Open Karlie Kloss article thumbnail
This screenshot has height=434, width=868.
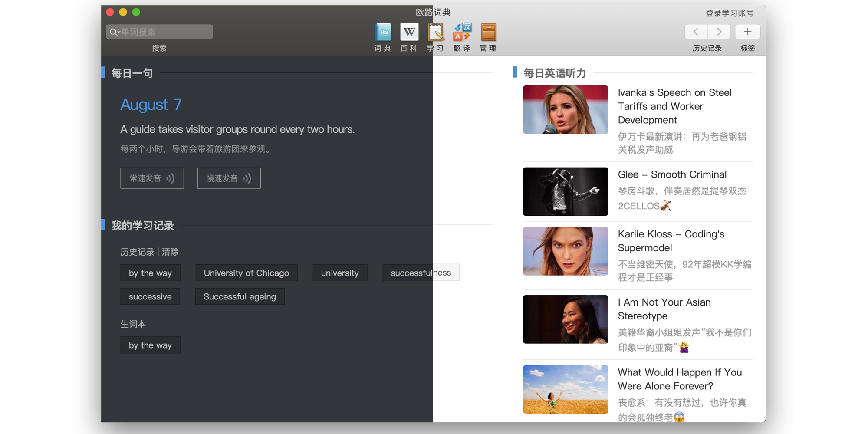coord(566,251)
